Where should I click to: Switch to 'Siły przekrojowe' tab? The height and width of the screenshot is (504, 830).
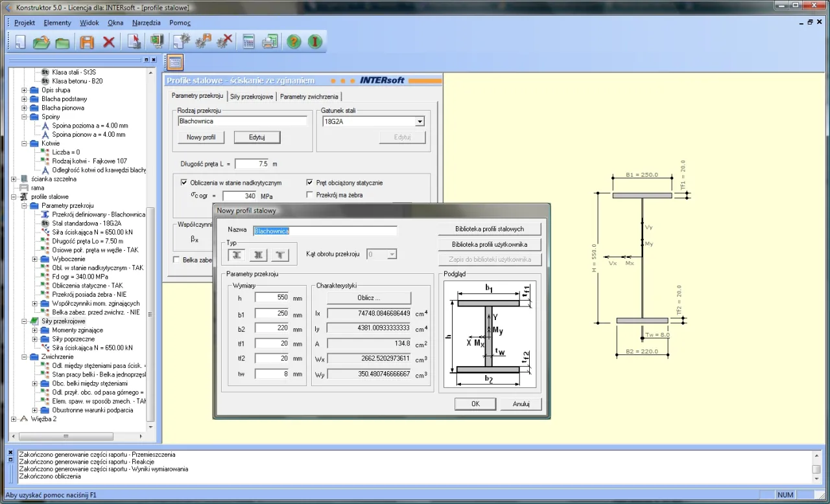(x=252, y=97)
